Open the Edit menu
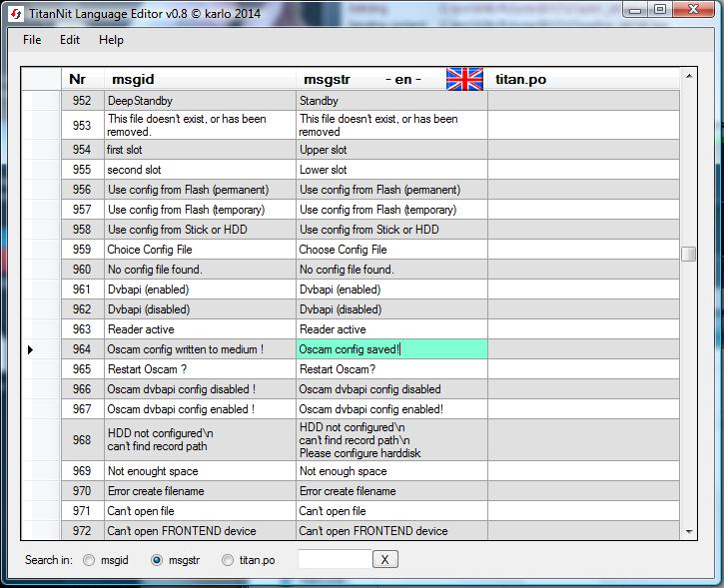 [x=70, y=40]
